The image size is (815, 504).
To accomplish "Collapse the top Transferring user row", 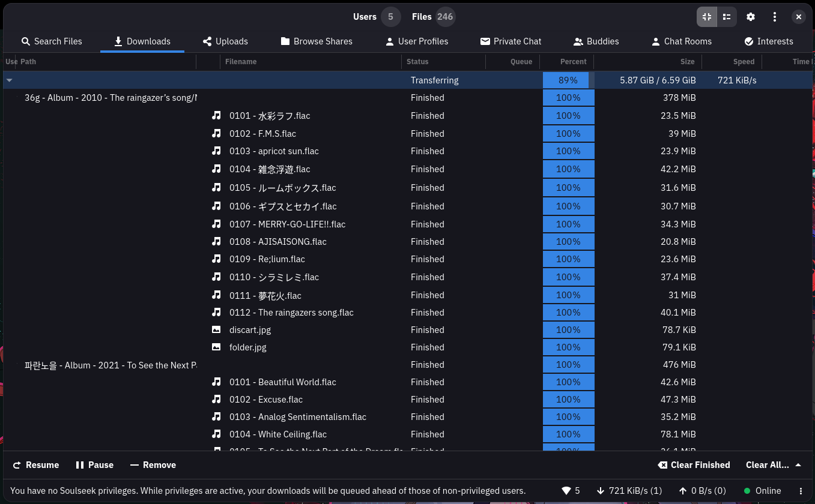I will click(9, 80).
